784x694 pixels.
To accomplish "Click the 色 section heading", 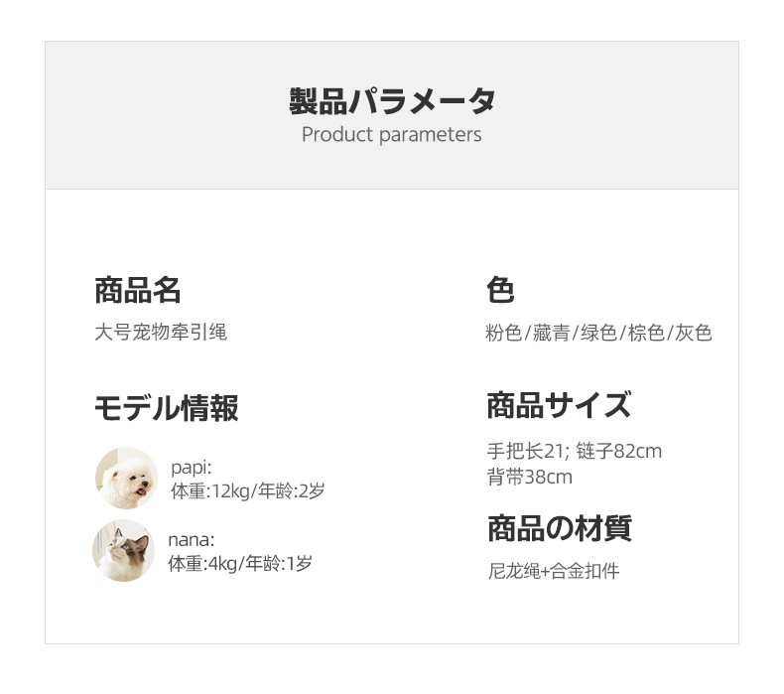I will (x=500, y=291).
